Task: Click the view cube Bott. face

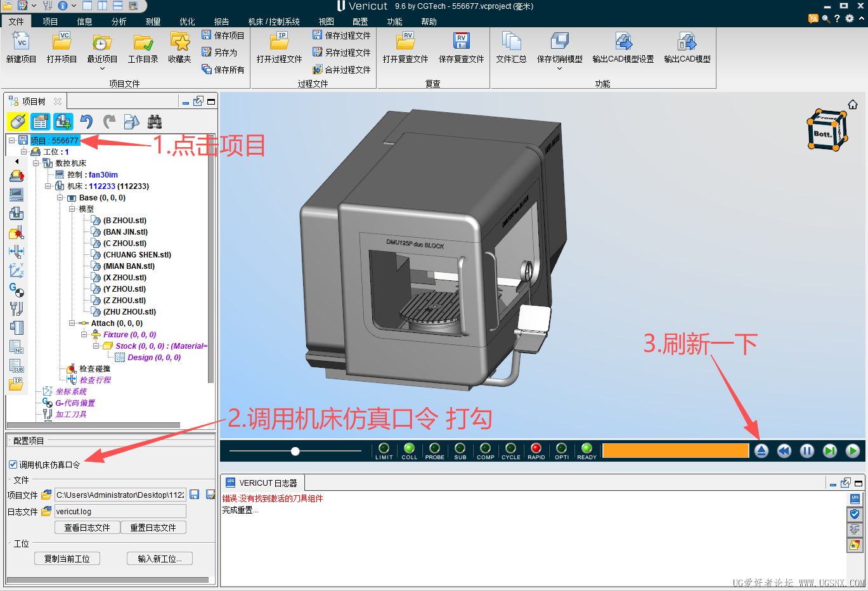Action: (822, 134)
